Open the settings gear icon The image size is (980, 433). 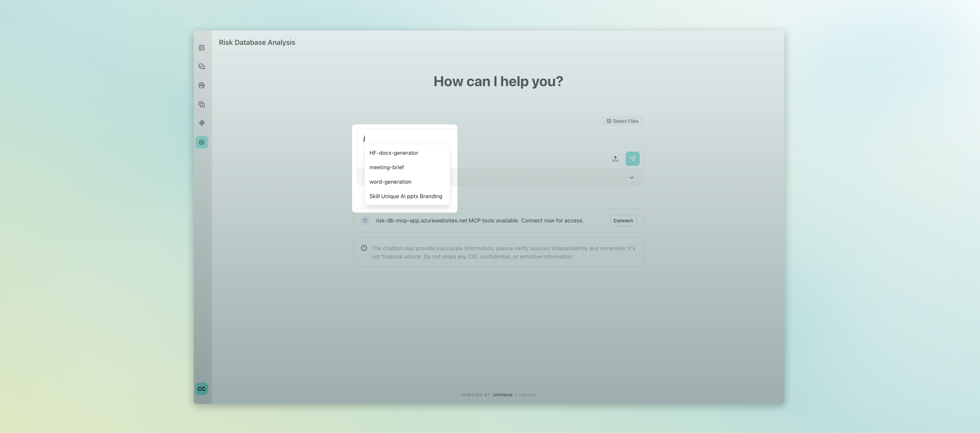click(x=202, y=142)
